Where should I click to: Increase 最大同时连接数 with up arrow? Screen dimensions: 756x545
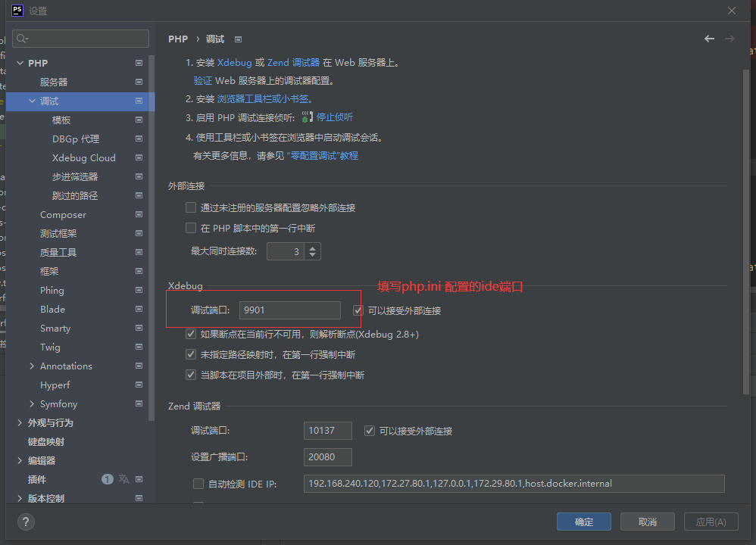tap(312, 248)
